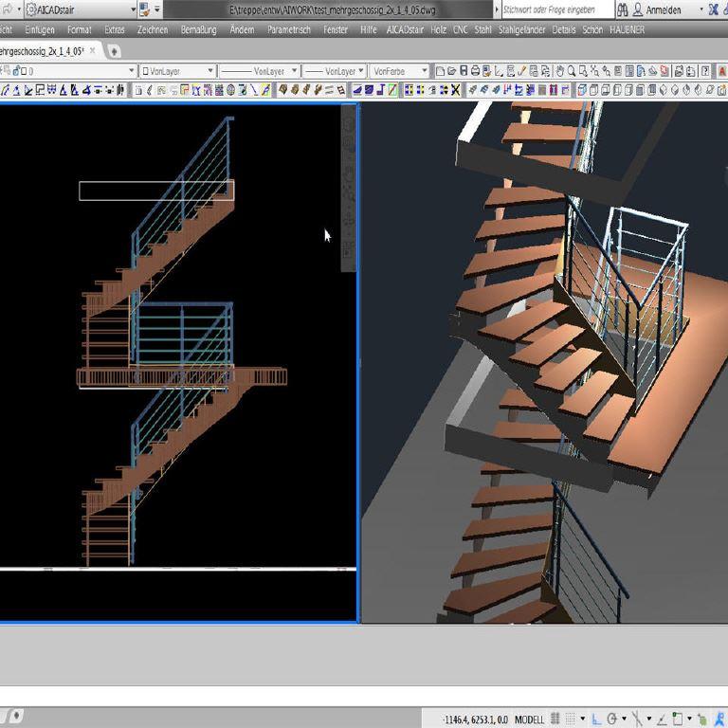Select the Pan hand tool

(x=560, y=71)
